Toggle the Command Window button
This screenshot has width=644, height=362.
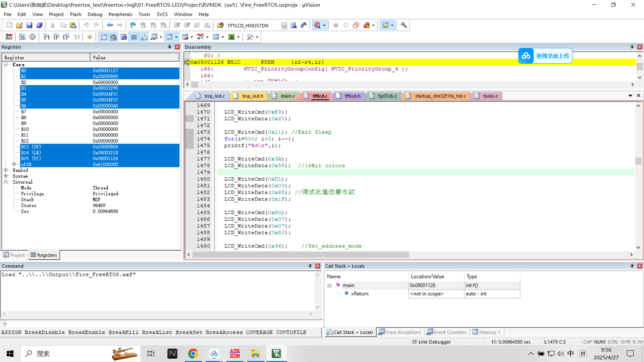(x=104, y=37)
